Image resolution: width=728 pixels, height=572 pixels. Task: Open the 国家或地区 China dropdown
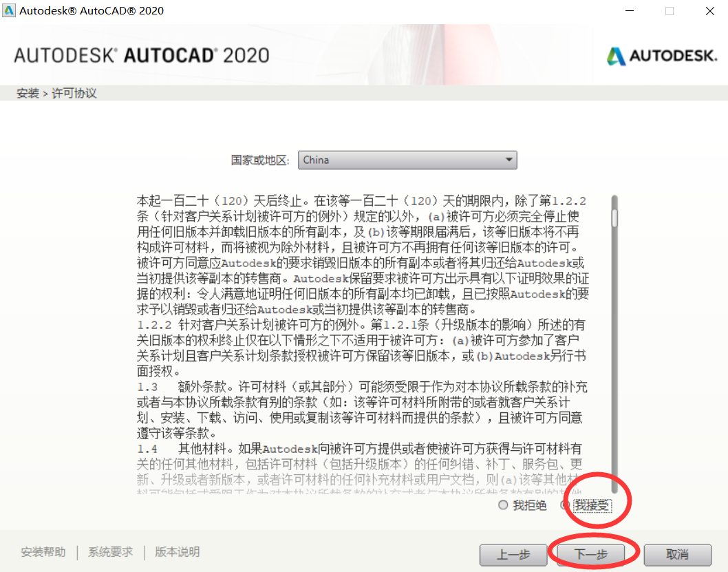[x=407, y=160]
